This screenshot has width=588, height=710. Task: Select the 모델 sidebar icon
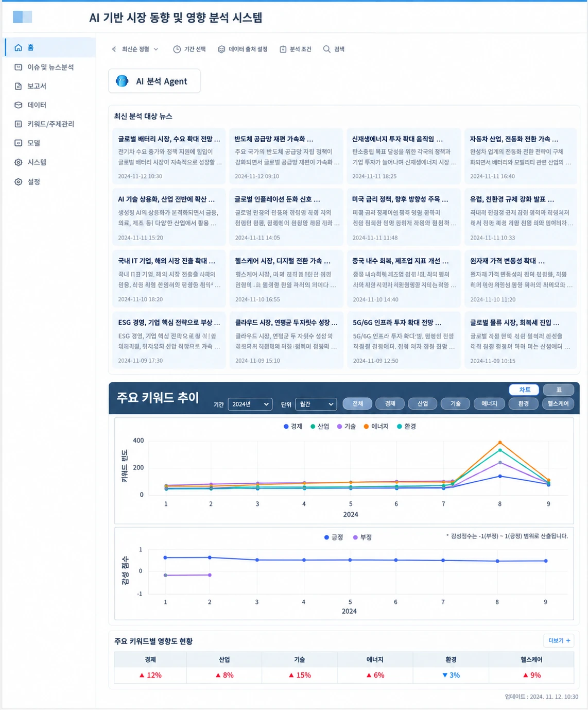[x=19, y=143]
